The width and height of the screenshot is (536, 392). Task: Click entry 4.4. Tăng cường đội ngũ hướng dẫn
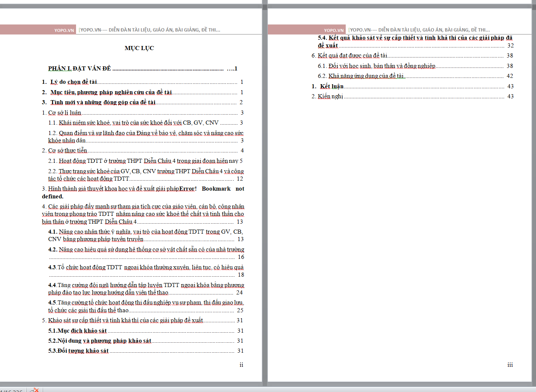click(146, 289)
